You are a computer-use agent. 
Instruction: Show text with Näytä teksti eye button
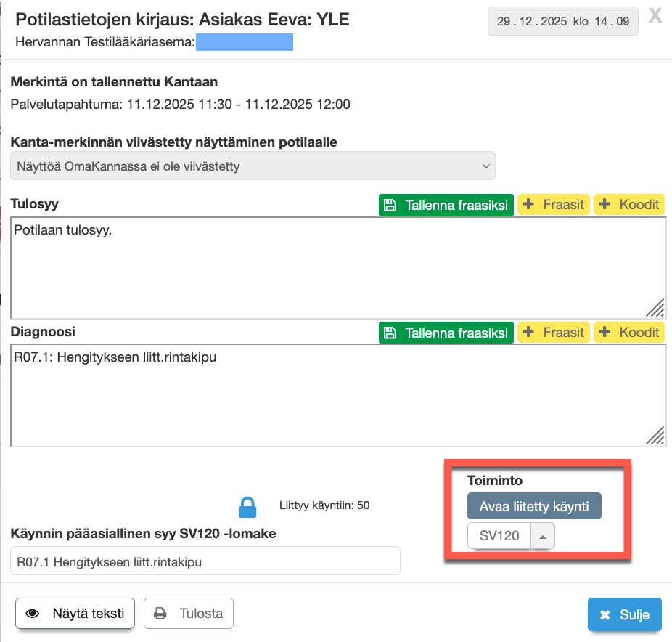(75, 613)
